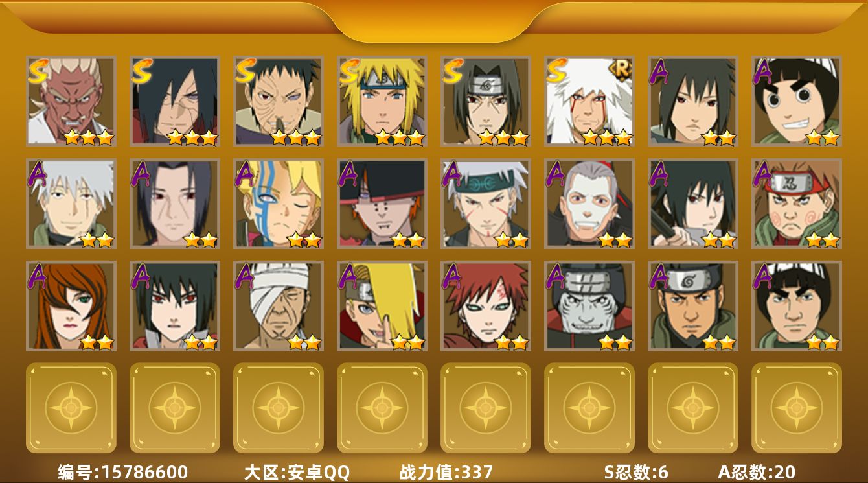Viewport: 868px width, 483px height.
Task: Click the 大区:安卓QQ server label
Action: (297, 472)
